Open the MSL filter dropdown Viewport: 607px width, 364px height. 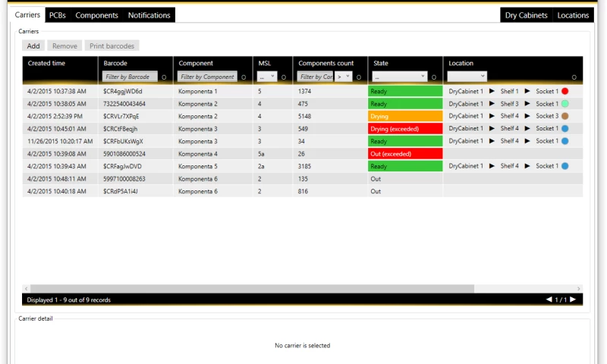[266, 77]
